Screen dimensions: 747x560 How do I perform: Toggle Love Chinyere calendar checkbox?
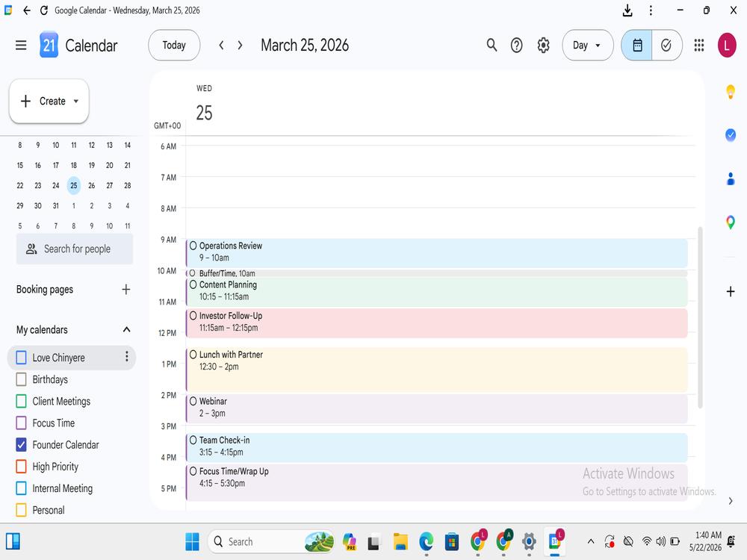click(x=21, y=358)
